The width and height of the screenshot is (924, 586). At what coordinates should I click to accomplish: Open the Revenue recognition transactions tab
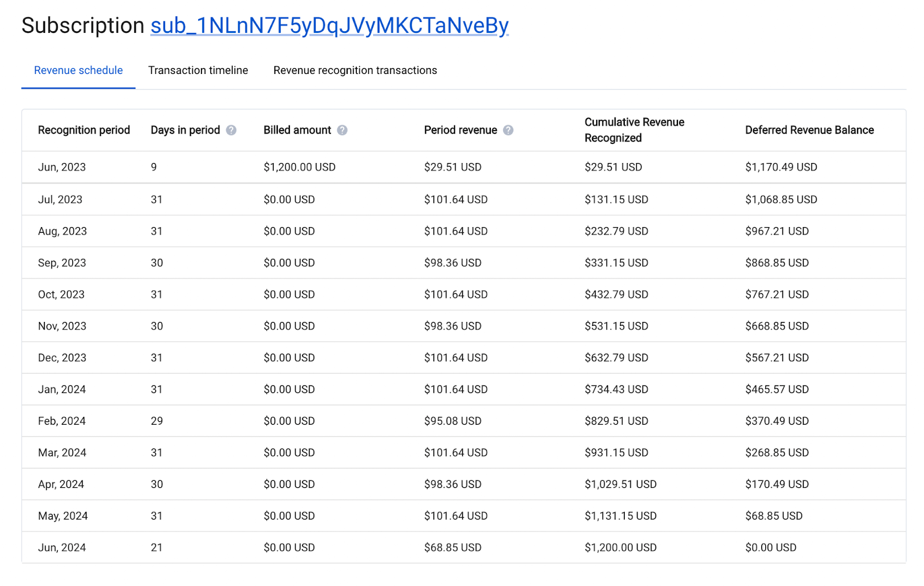(355, 70)
